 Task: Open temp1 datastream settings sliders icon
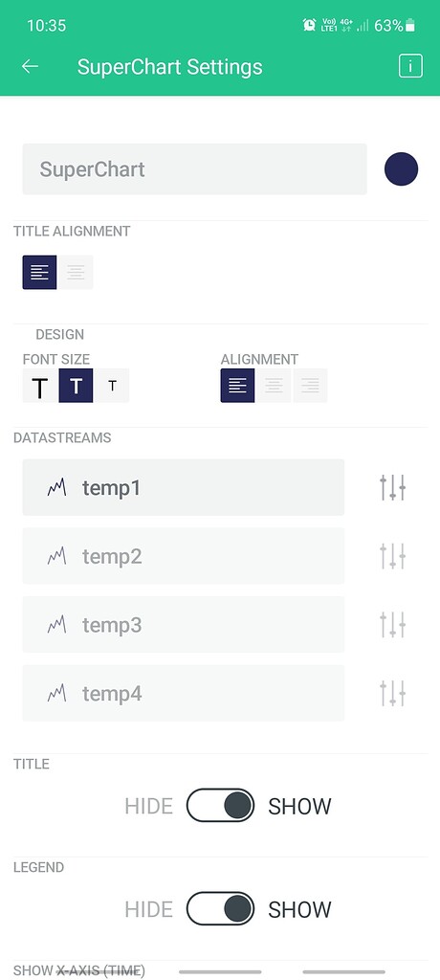click(392, 487)
